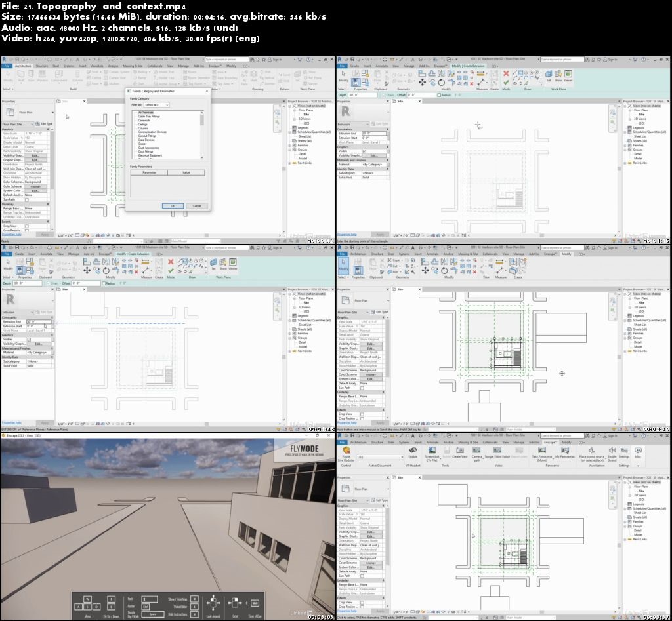Click Place sound source icon in Enscape ribbon
Screen dimensions: 672x621
591,452
